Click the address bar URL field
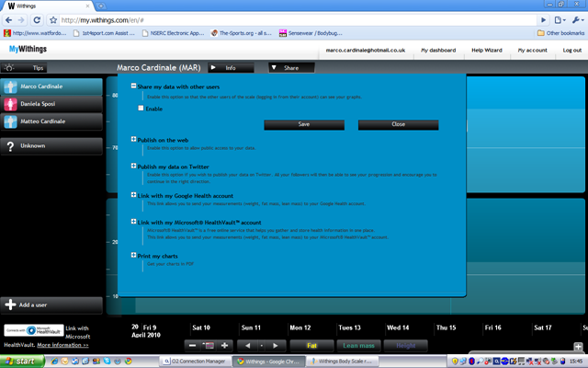The width and height of the screenshot is (588, 368). click(298, 20)
